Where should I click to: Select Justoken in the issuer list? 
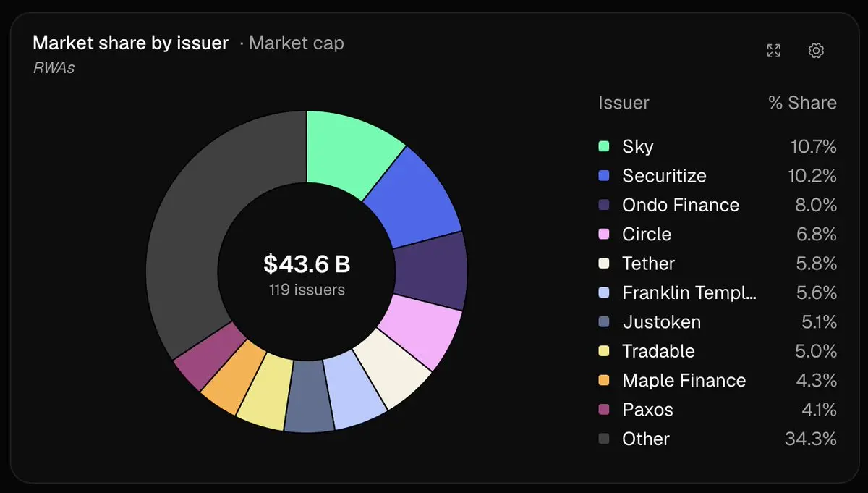coord(718,322)
